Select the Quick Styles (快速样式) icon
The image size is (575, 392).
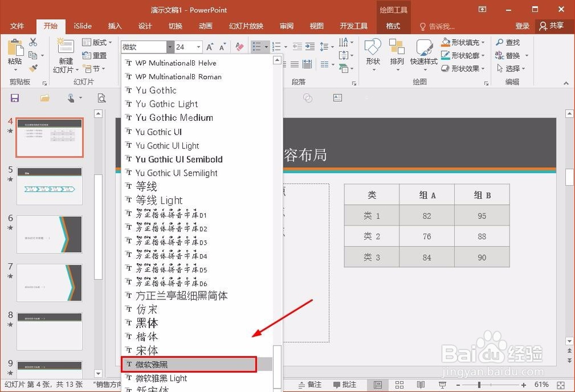pos(425,51)
